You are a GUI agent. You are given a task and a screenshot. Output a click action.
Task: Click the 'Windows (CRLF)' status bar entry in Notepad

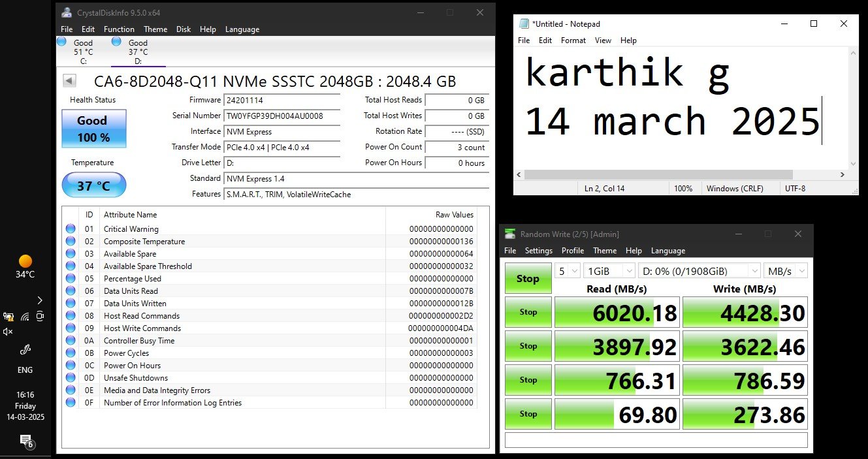point(735,189)
